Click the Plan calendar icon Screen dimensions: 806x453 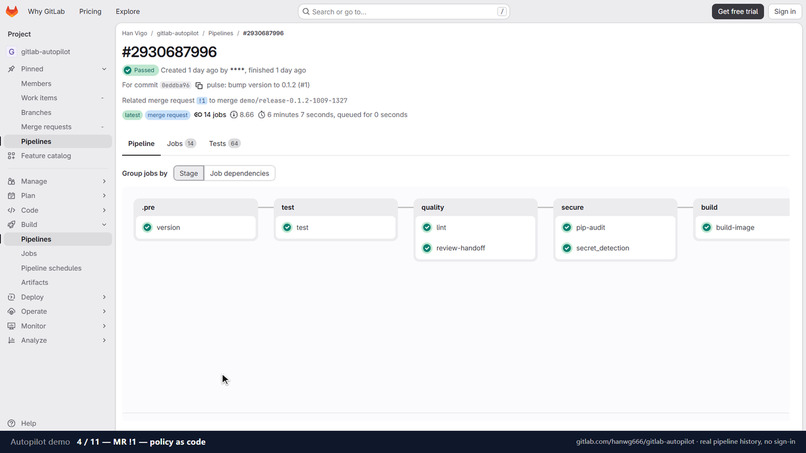click(11, 196)
